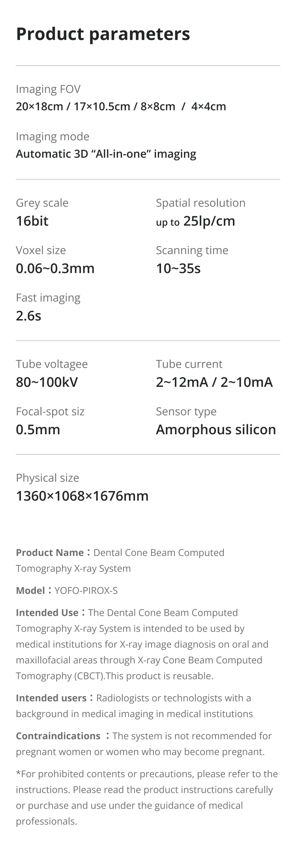Click the Product parameters heading
Screen dimensions: 296x868
coord(103,34)
